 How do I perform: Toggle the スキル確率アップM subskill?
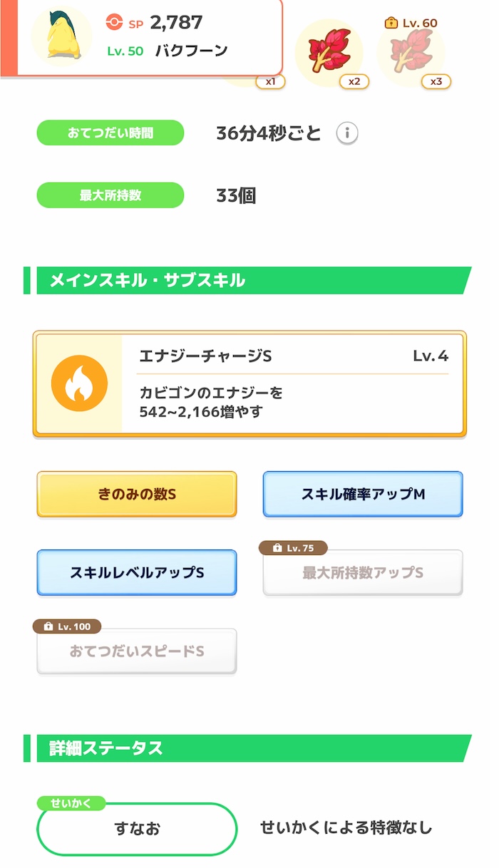point(362,494)
